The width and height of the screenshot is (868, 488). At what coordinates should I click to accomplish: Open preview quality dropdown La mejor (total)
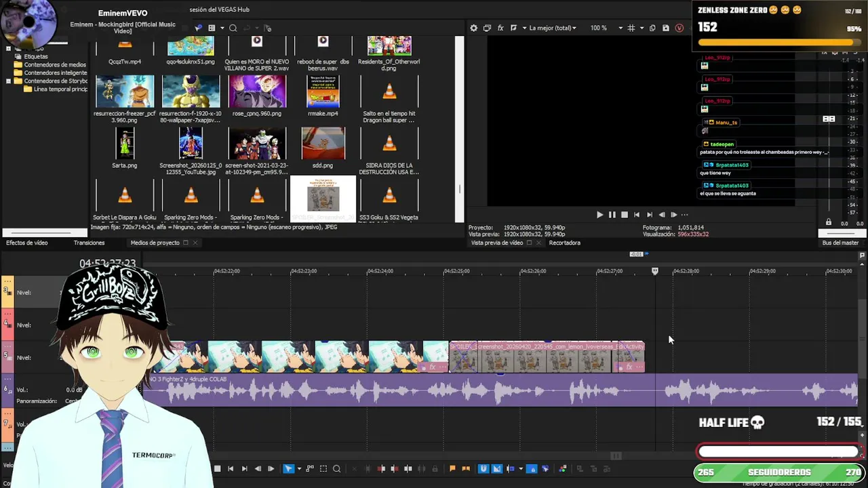tap(553, 28)
